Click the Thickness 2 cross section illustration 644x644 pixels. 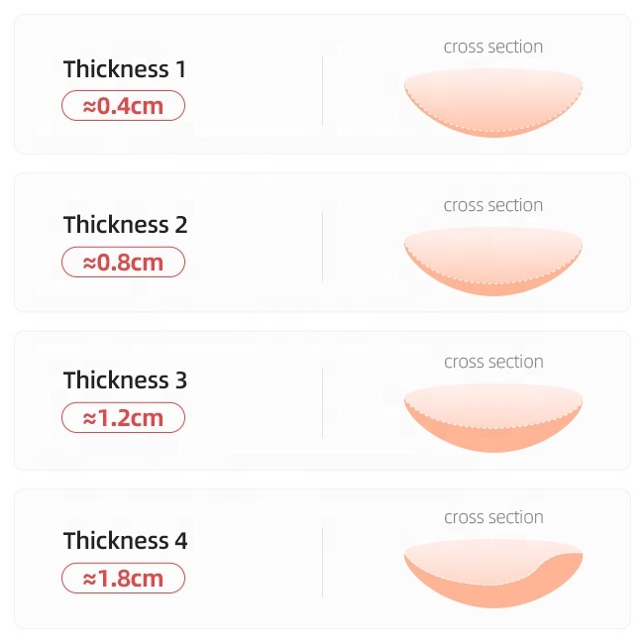493,262
